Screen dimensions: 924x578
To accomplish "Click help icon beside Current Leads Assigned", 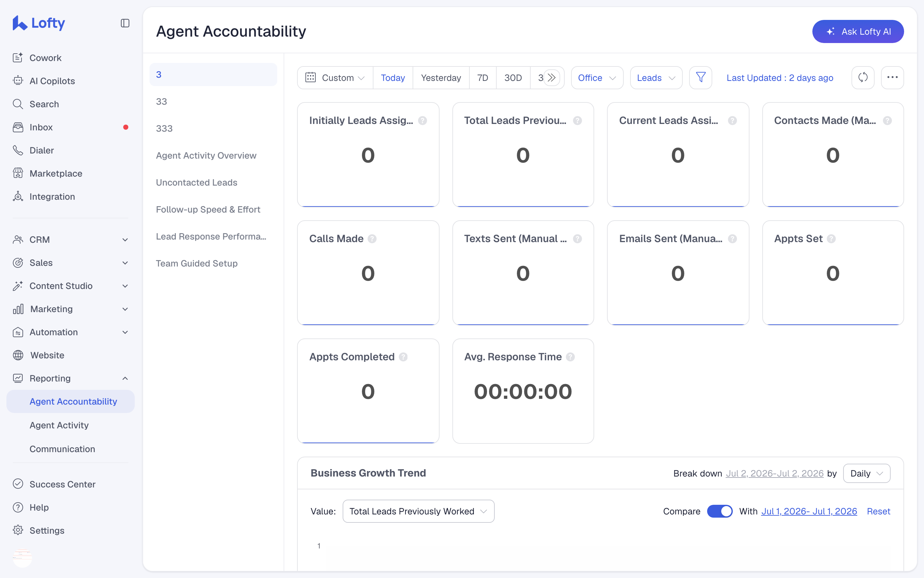I will (x=732, y=120).
